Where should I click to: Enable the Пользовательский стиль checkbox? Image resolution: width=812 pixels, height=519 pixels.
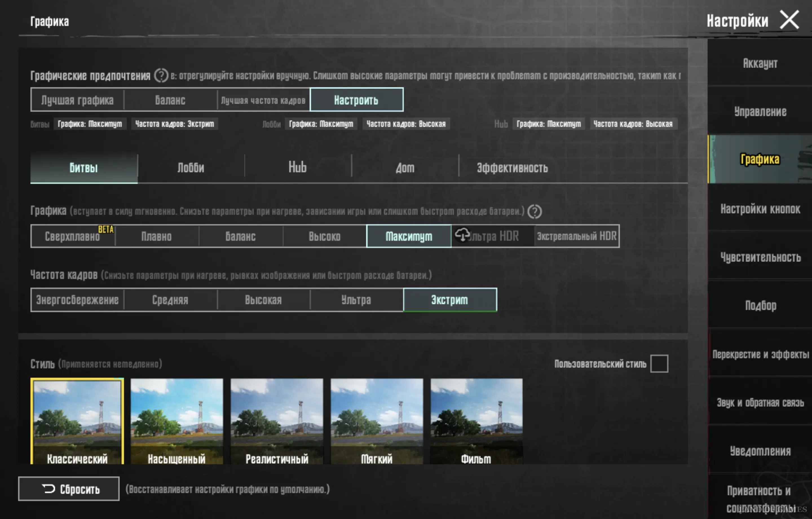tap(659, 363)
